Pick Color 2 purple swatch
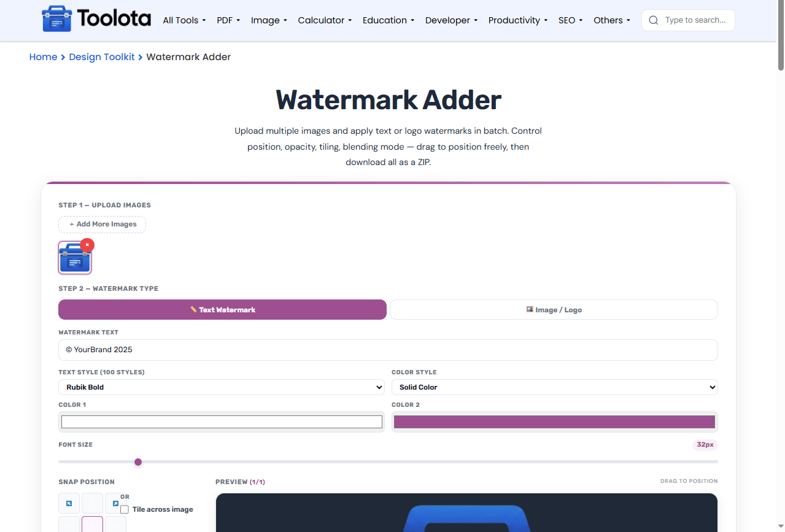Viewport: 785px width, 532px height. pyautogui.click(x=555, y=422)
